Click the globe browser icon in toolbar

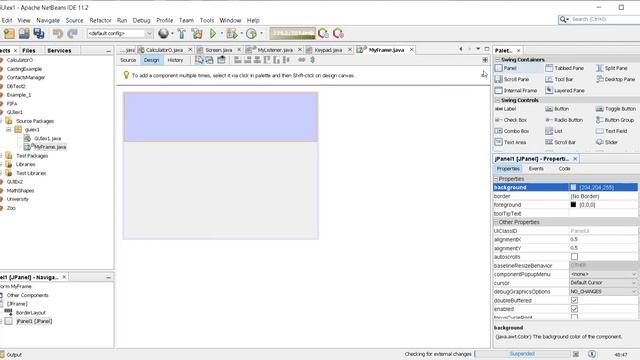click(163, 33)
